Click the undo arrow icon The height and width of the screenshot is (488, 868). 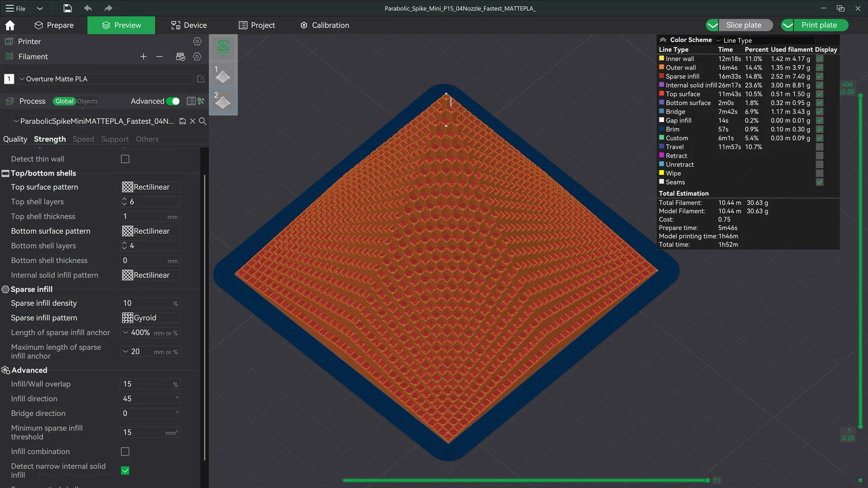coord(88,8)
